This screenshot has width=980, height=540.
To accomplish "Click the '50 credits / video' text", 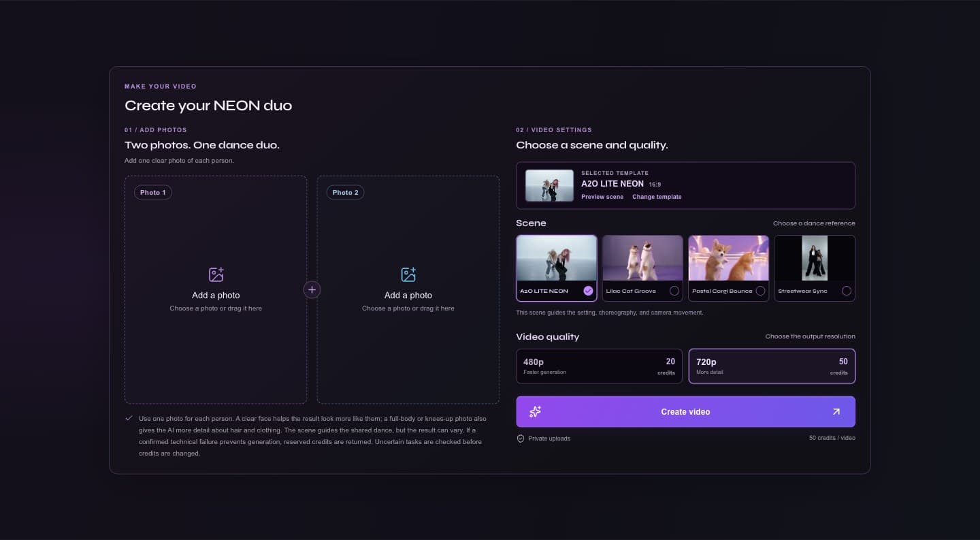I will tap(832, 438).
